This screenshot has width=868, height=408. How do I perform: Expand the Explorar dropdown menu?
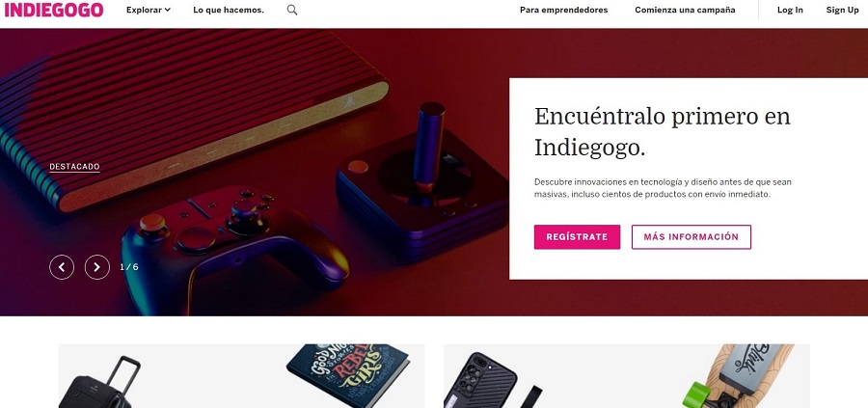(x=149, y=10)
